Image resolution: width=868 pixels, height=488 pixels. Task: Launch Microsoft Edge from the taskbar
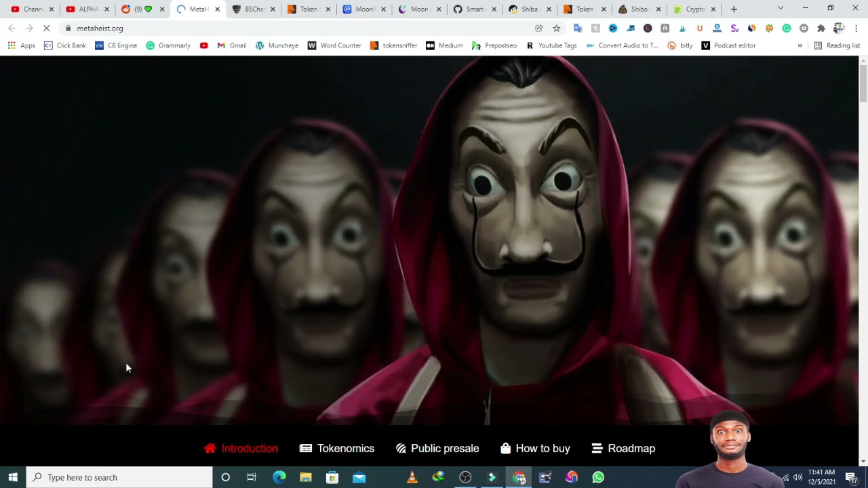pos(279,477)
